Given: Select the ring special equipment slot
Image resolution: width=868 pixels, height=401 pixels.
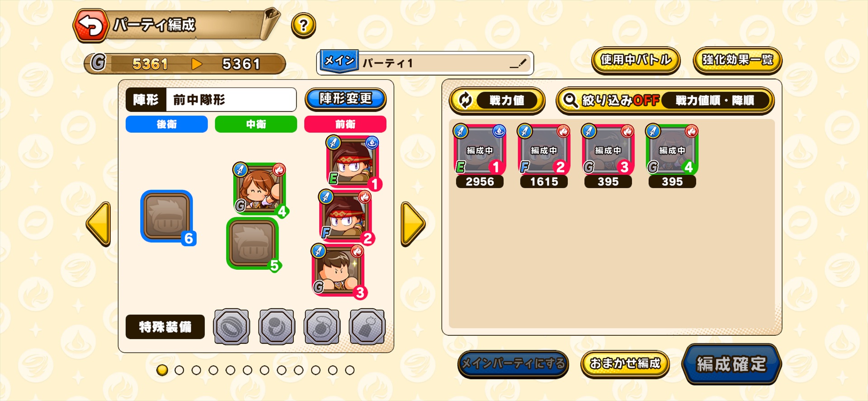Looking at the screenshot, I should [231, 327].
